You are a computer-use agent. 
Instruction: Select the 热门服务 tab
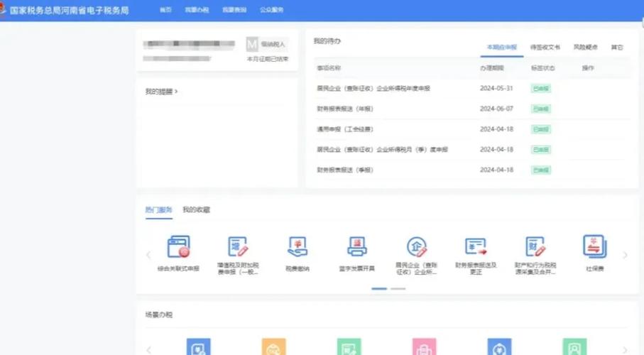(158, 210)
